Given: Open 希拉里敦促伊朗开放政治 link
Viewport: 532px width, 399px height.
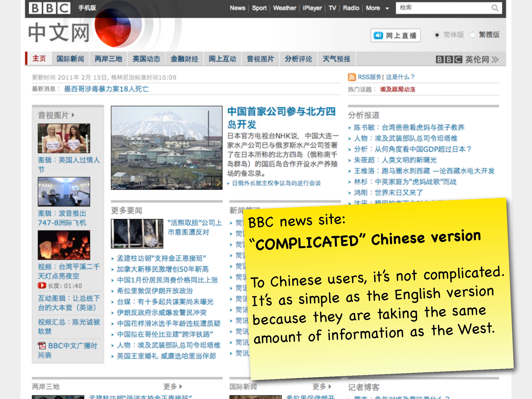Looking at the screenshot, I should click(155, 291).
